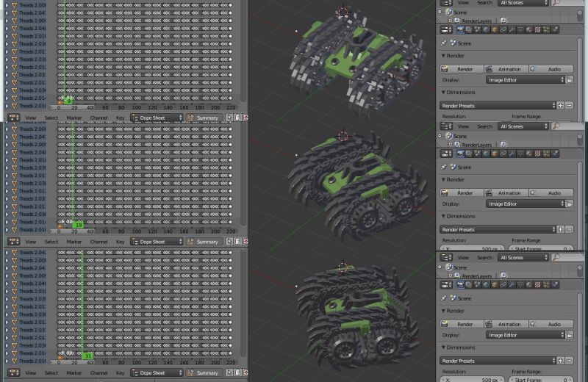Open Constraints properties tab beside the frame-19 view
The height and width of the screenshot is (382, 588).
503,154
